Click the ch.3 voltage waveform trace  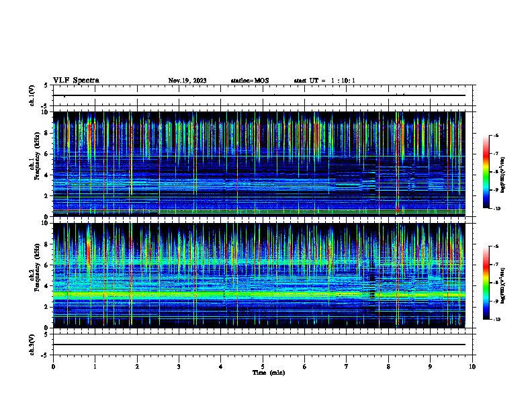tap(259, 345)
